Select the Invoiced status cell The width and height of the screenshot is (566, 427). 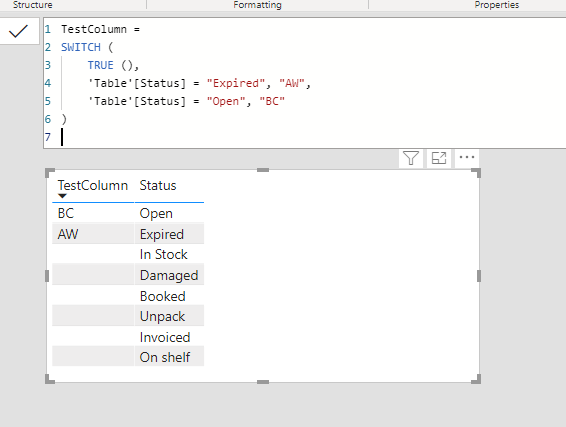pyautogui.click(x=169, y=337)
